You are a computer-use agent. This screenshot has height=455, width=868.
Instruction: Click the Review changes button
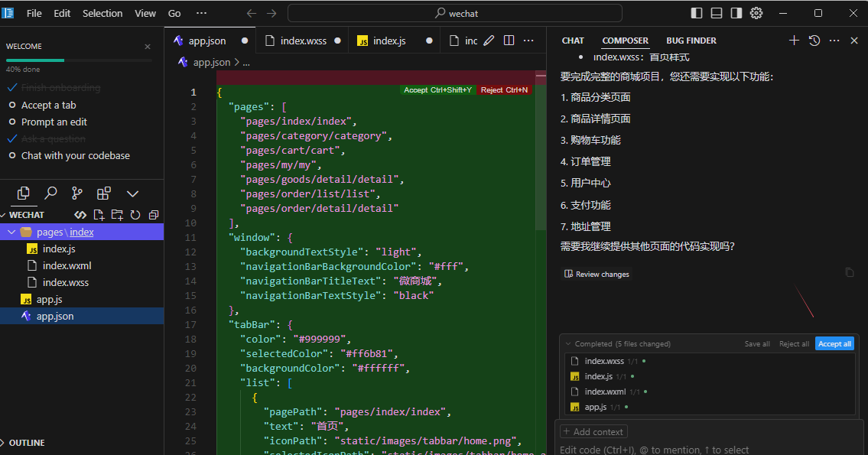click(x=597, y=274)
